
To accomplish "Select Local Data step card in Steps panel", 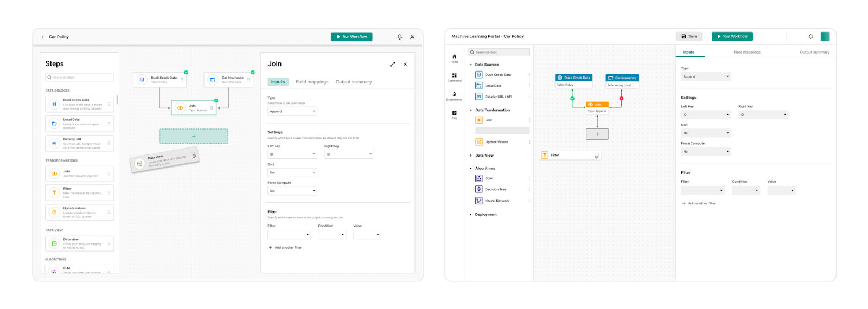I will click(x=80, y=124).
